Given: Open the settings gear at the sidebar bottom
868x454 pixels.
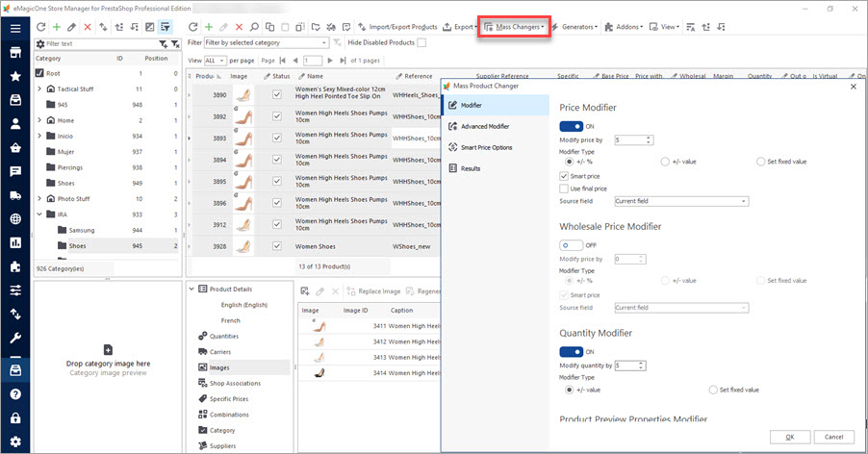Looking at the screenshot, I should point(15,441).
